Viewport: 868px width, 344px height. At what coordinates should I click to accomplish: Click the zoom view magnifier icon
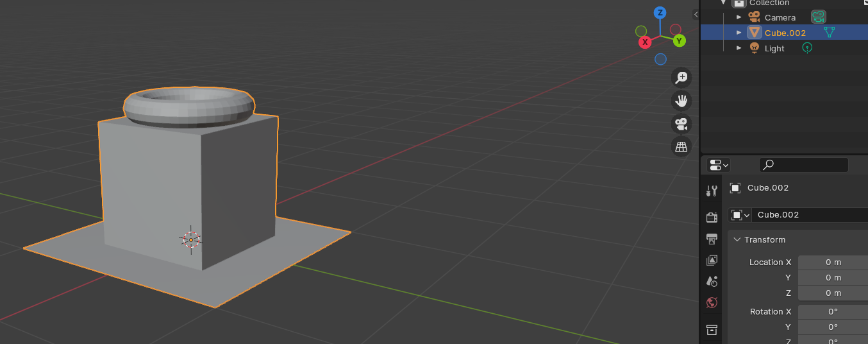681,78
